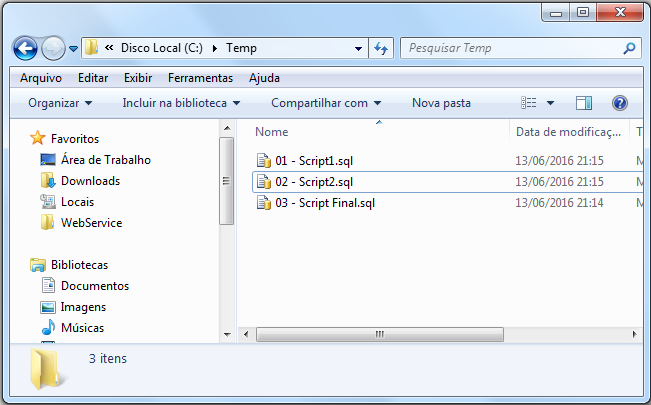Click the horizontal scrollbar left arrow

pyautogui.click(x=246, y=334)
